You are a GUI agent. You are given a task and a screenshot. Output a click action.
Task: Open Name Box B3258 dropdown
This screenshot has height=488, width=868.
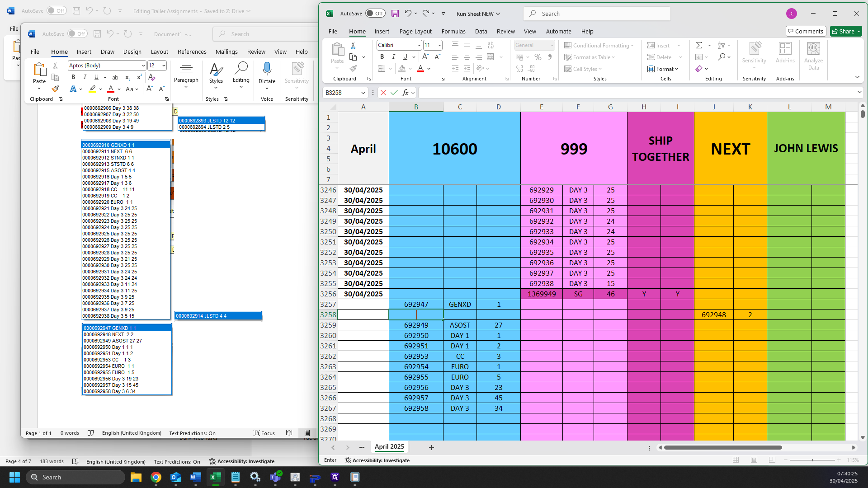tap(363, 93)
